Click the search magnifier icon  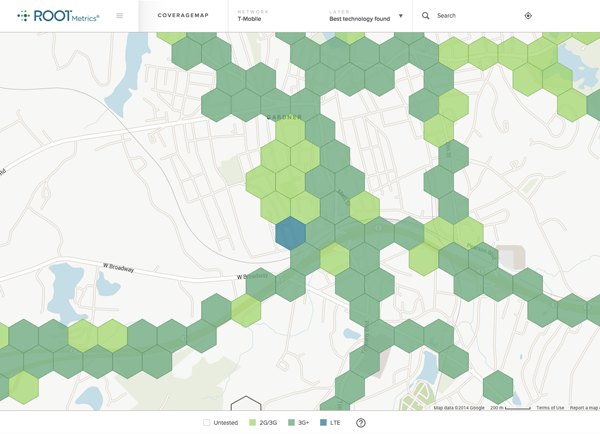(x=426, y=16)
